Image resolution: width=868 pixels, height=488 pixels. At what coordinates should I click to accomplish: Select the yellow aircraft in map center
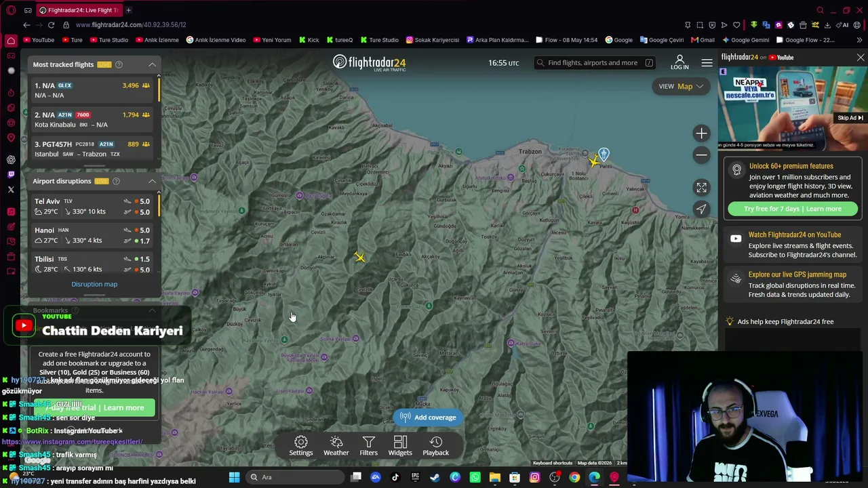[x=359, y=257]
